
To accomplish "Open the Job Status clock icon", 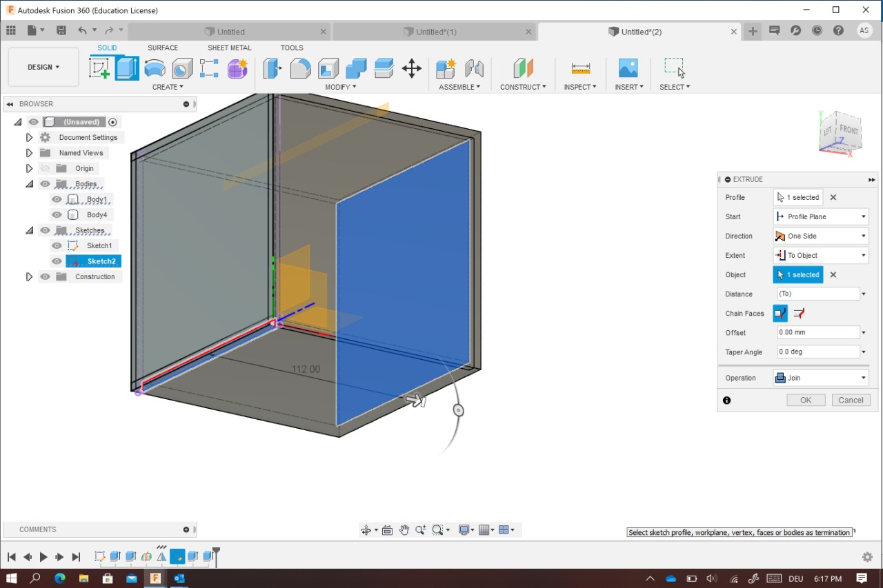I will (x=817, y=31).
